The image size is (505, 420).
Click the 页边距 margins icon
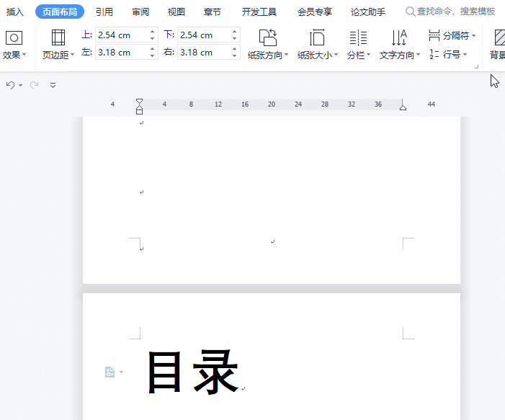point(58,37)
